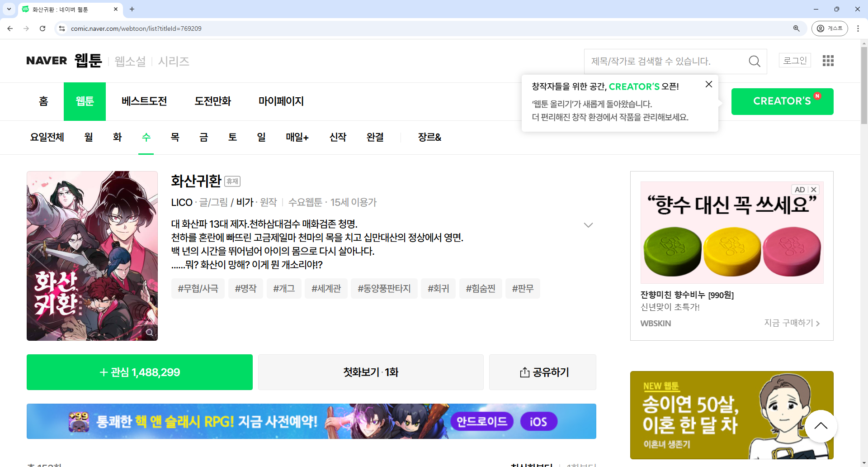Screen dimensions: 868x467
Task: Click the #판무 tag
Action: (x=523, y=288)
